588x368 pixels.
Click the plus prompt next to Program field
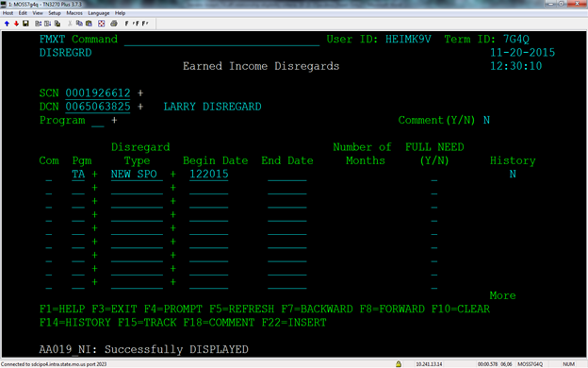[x=114, y=120]
